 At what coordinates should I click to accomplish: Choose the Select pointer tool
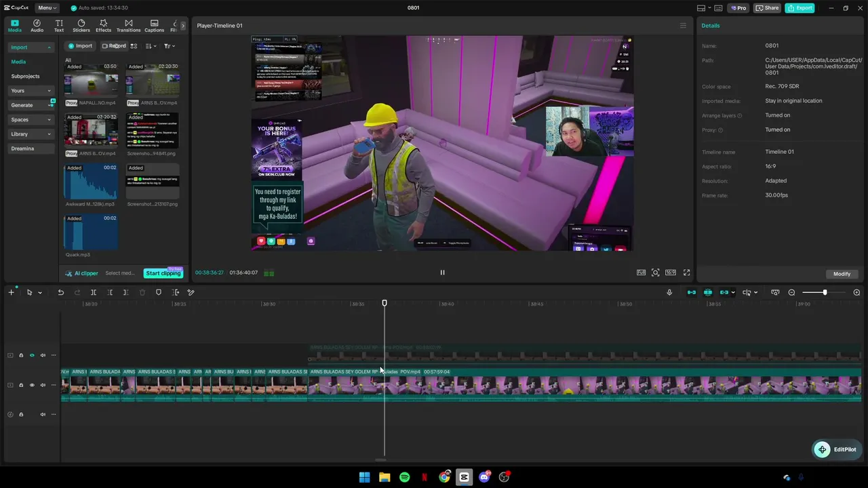pyautogui.click(x=29, y=292)
